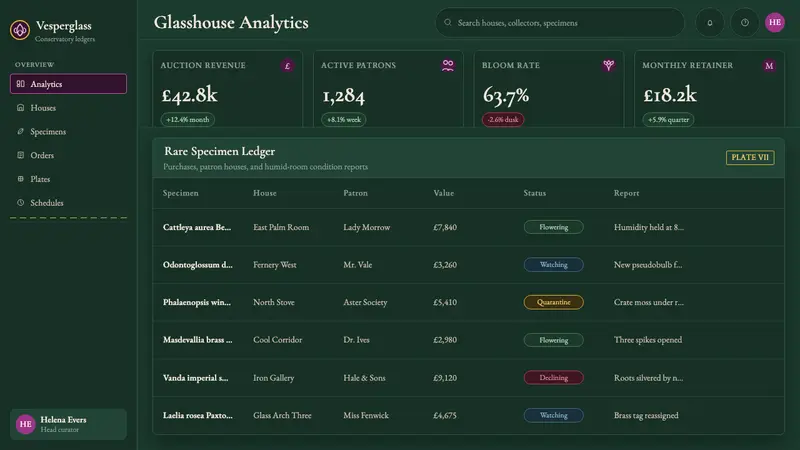The height and width of the screenshot is (450, 800).
Task: Click the -2.6% dusk badge
Action: tap(503, 119)
